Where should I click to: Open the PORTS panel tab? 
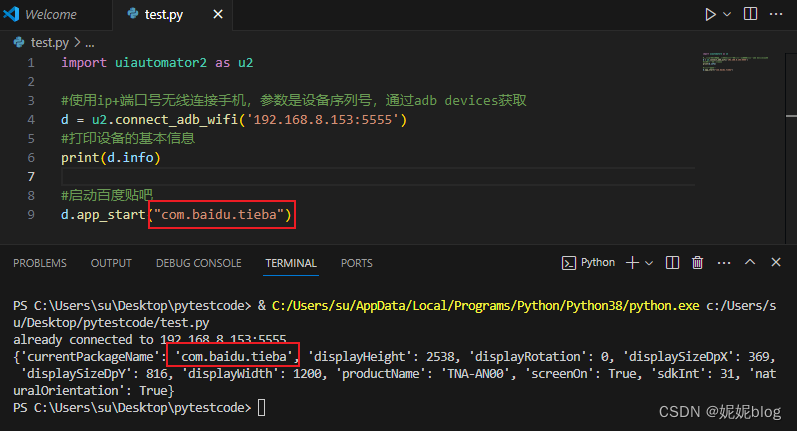356,263
